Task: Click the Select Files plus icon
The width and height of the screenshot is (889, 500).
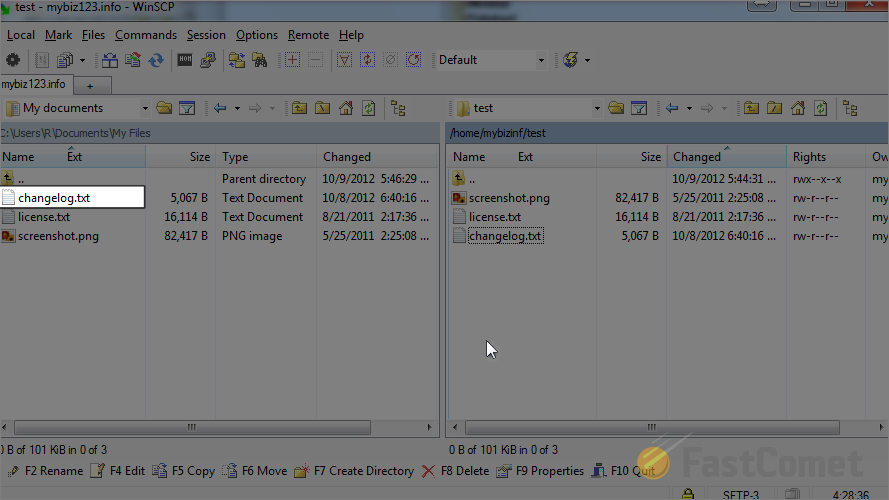Action: (293, 60)
